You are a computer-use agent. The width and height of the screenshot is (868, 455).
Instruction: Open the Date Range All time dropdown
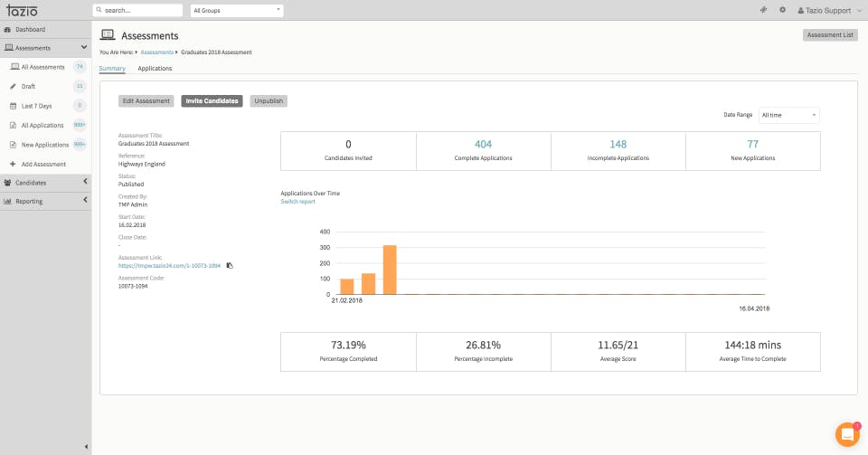(788, 115)
